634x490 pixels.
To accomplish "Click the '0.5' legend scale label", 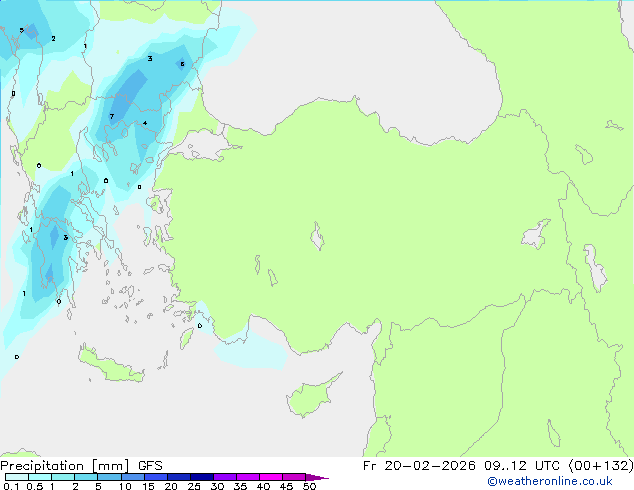I will click(x=34, y=486).
